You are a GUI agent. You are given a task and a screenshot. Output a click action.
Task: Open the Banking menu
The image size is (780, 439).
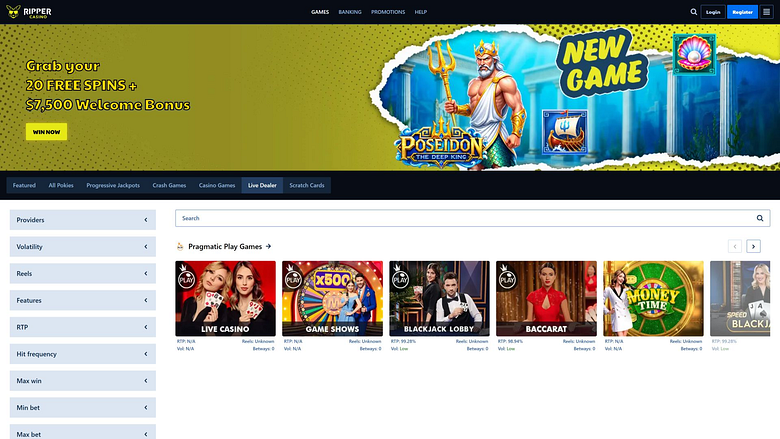[350, 12]
